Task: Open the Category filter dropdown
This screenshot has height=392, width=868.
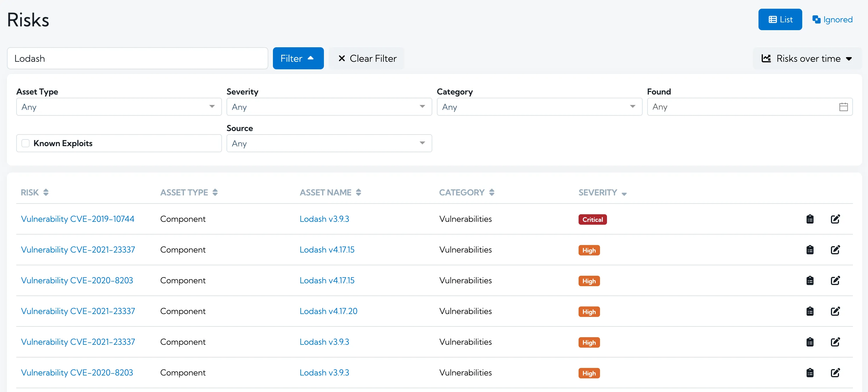Action: (539, 107)
